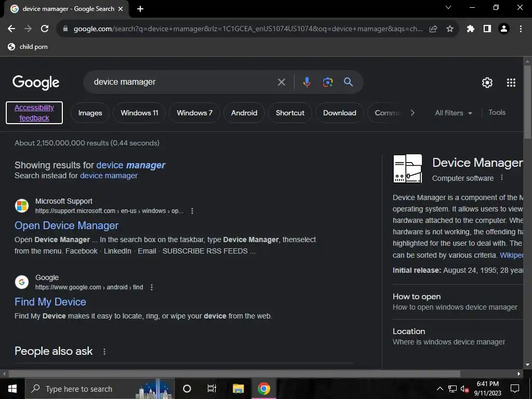Click the forward navigation arrow
This screenshot has height=399, width=532.
(28, 29)
